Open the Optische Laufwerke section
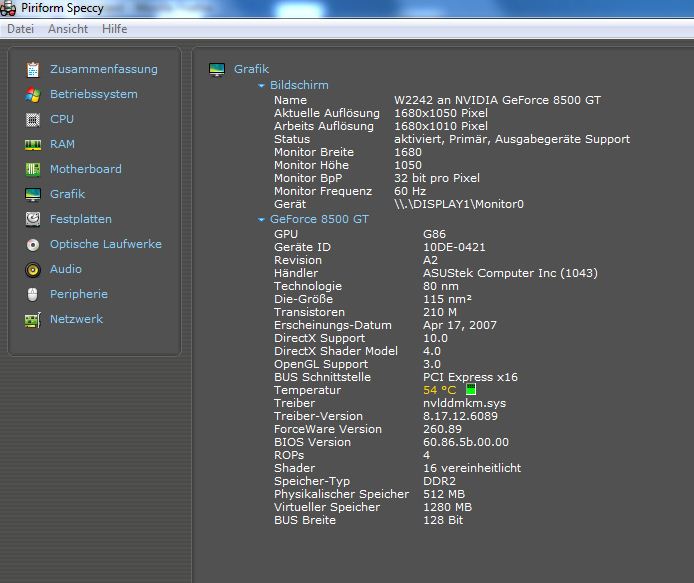Image resolution: width=694 pixels, height=583 pixels. (106, 244)
